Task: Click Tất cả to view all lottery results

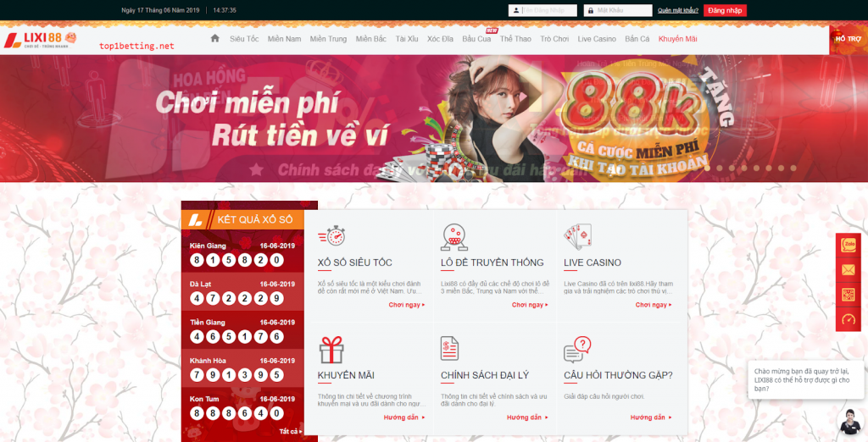Action: [x=291, y=432]
